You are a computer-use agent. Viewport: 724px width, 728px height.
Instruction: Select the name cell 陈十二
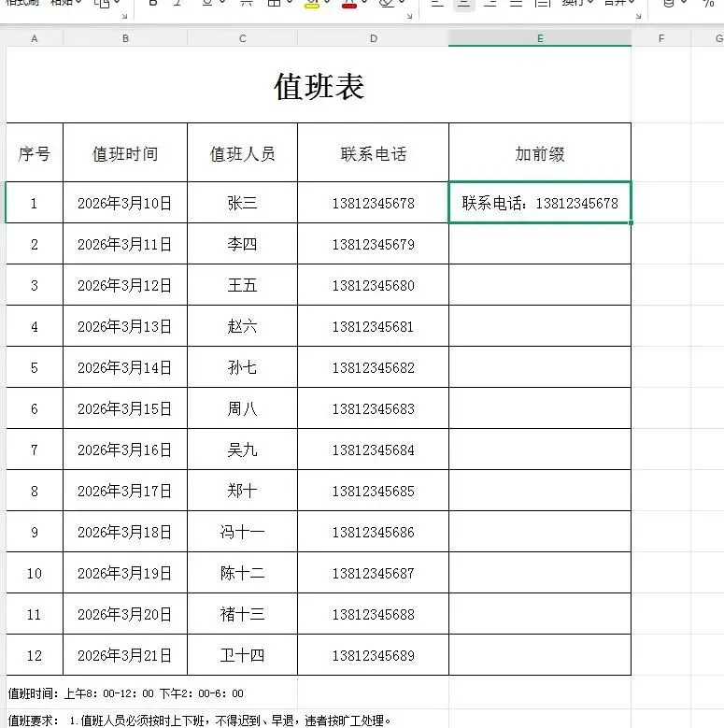click(242, 573)
